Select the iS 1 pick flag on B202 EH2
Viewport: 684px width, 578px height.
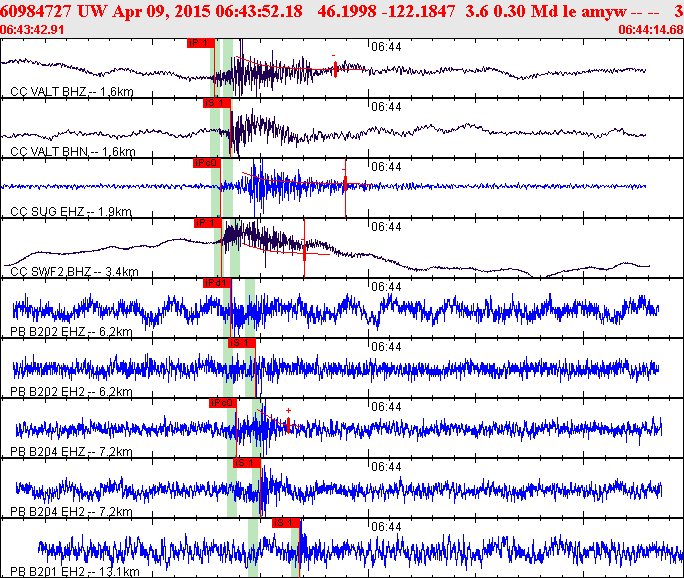point(241,343)
